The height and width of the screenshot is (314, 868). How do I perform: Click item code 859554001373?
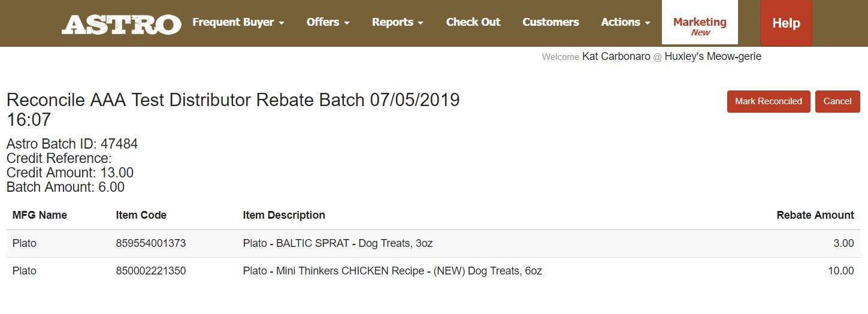click(x=150, y=243)
